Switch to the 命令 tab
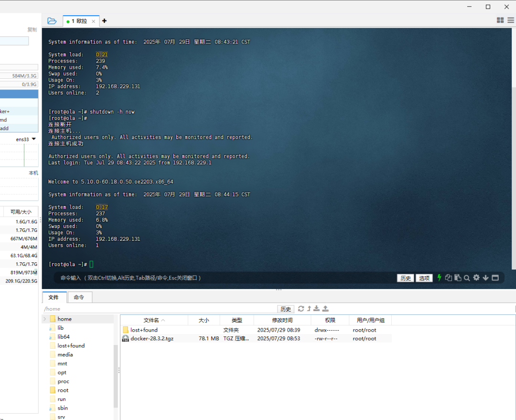Image resolution: width=516 pixels, height=420 pixels. tap(79, 297)
